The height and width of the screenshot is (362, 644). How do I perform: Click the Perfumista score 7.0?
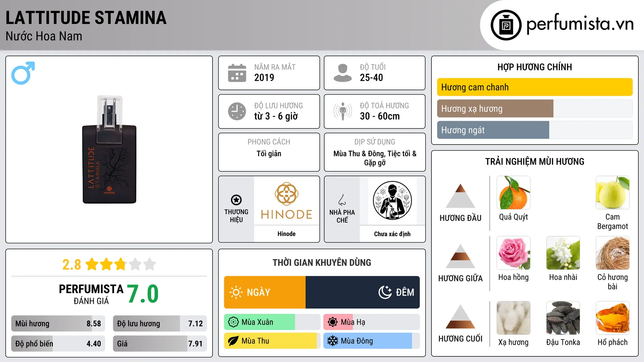[x=143, y=294]
